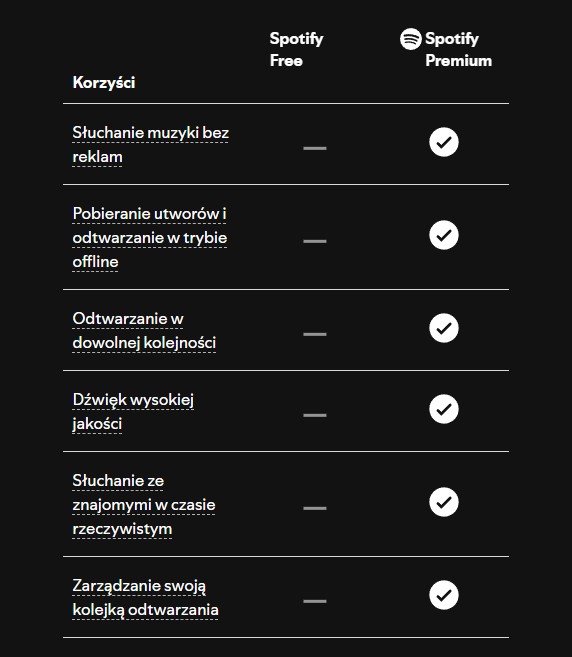
Task: Click Free dash for queue management row
Action: (315, 601)
